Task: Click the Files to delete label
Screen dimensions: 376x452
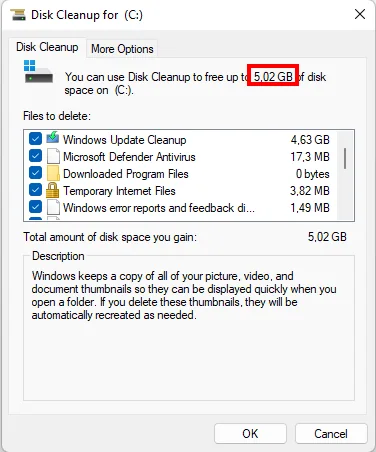Action: [x=57, y=116]
